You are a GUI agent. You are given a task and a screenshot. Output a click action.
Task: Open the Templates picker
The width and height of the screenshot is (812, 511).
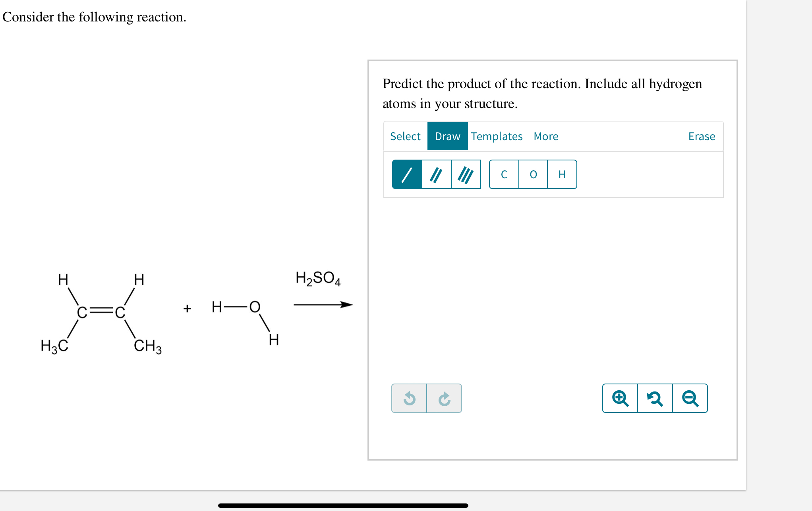(x=497, y=136)
